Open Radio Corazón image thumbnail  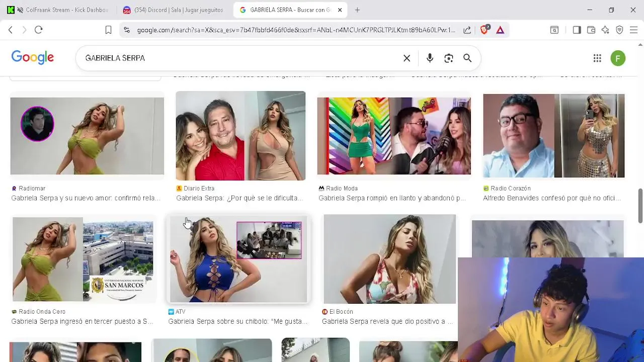click(x=553, y=136)
